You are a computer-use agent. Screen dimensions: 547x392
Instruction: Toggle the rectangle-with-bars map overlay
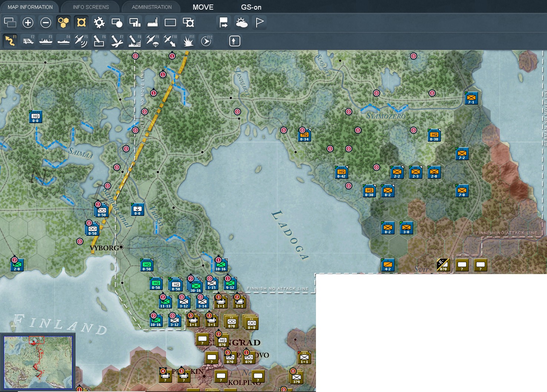pos(135,23)
